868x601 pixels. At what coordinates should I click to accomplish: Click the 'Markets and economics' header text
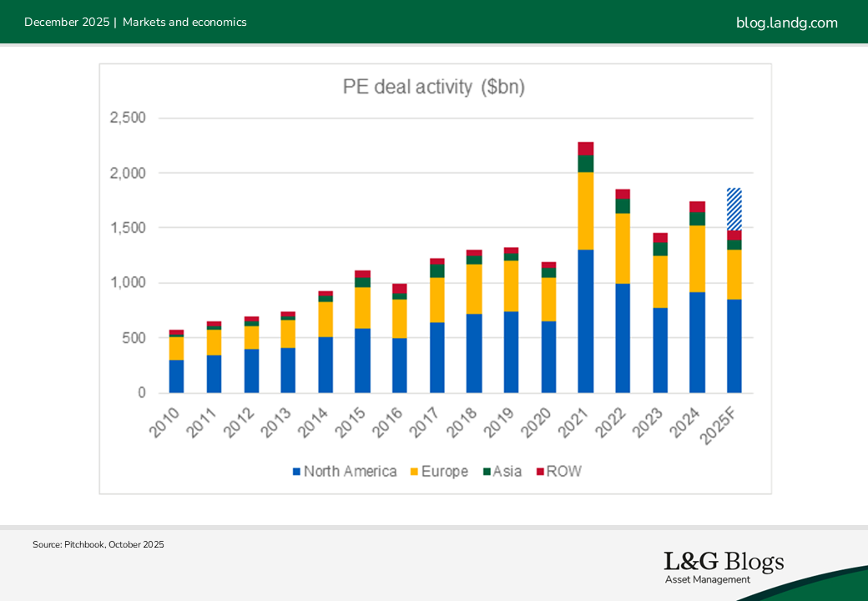click(184, 23)
